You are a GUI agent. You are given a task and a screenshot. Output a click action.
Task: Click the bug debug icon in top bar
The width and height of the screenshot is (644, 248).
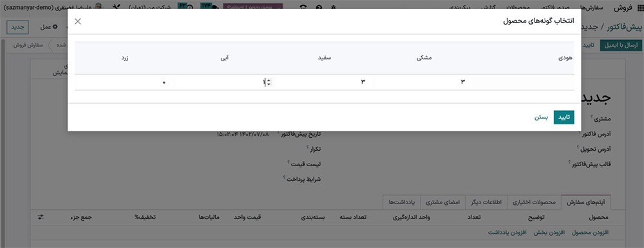(333, 7)
